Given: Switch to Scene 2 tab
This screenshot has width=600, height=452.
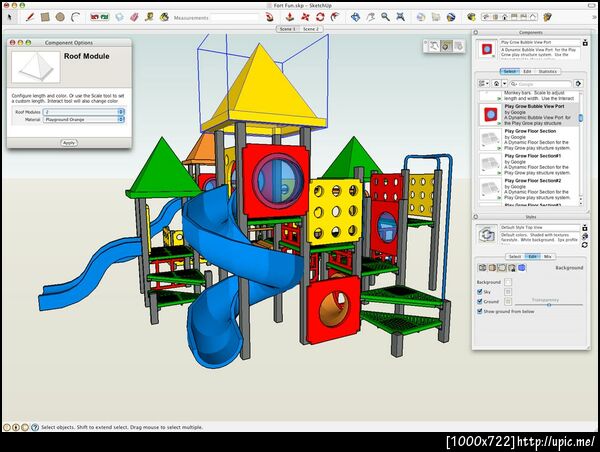Looking at the screenshot, I should coord(311,29).
